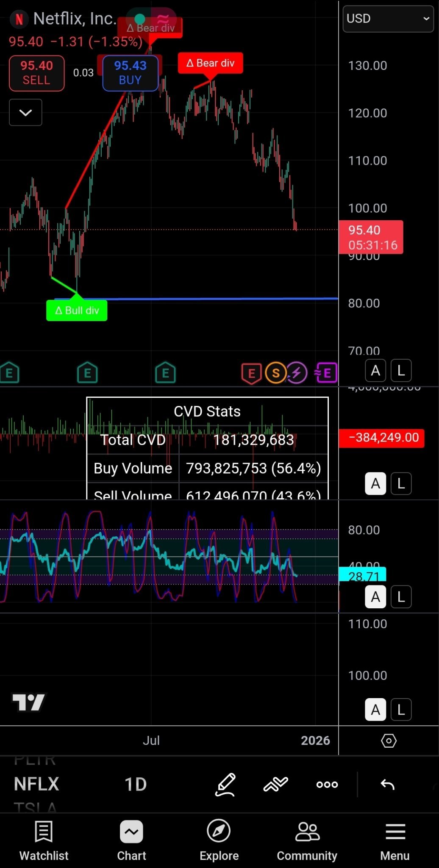Click the 0.03 spread value

83,73
